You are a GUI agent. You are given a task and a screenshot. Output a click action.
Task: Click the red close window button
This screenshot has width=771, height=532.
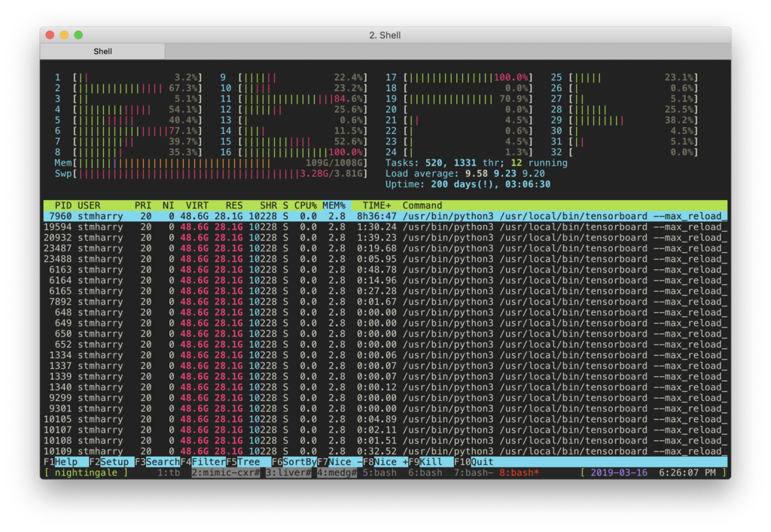[x=50, y=35]
